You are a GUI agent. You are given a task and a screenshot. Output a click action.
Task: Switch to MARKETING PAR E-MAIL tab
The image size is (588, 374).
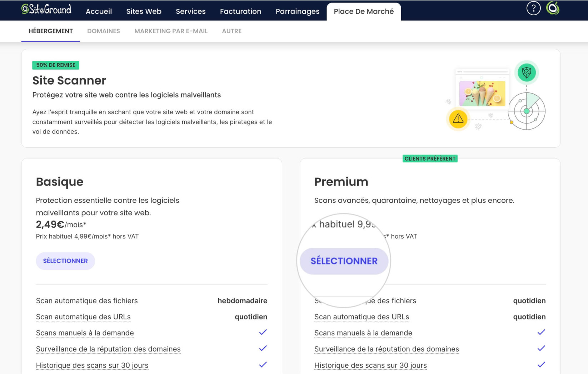pos(171,31)
